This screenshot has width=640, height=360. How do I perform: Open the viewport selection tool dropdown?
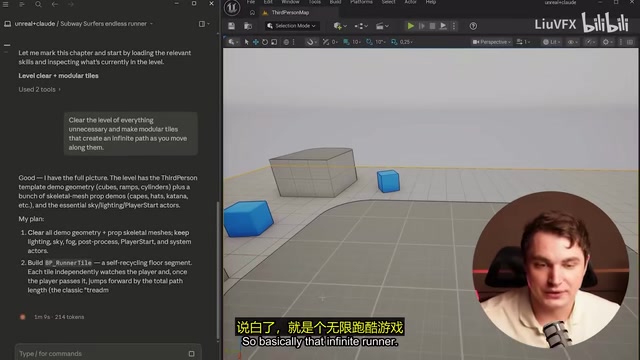(x=233, y=42)
